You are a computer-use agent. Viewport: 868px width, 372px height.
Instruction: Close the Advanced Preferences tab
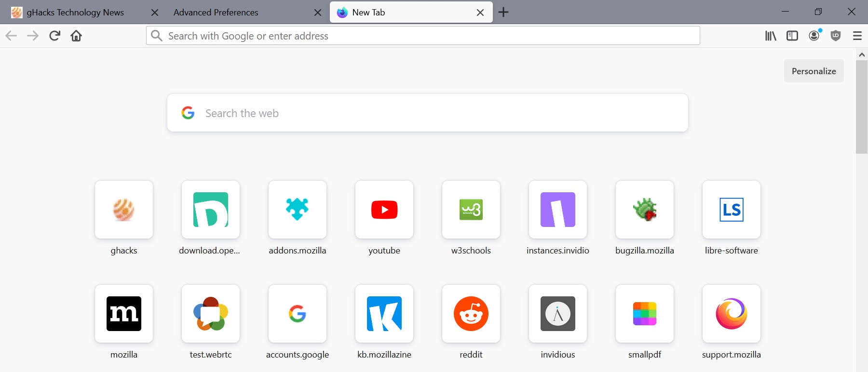click(x=317, y=13)
